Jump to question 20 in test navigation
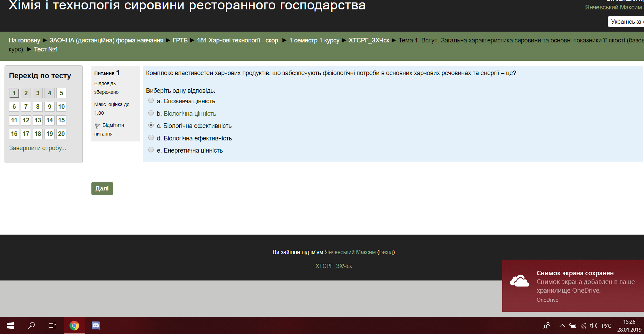Screen dimensions: 644x334 [x=61, y=134]
